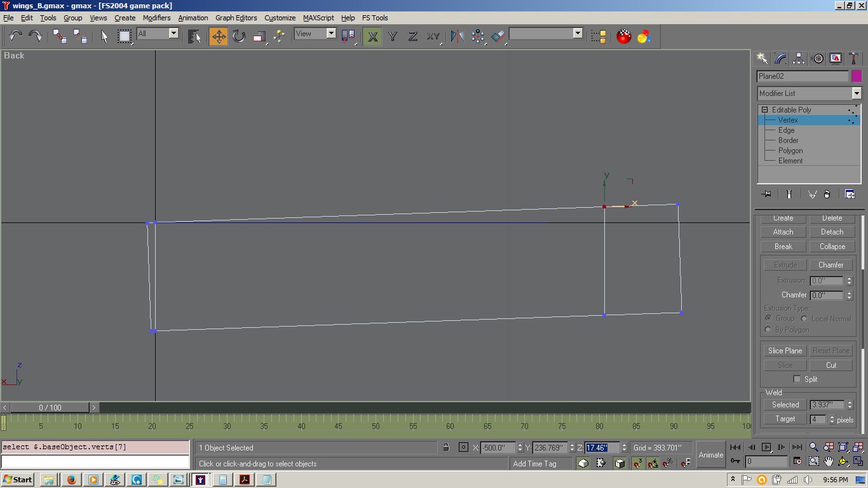Viewport: 868px width, 488px height.
Task: Activate the Select and Move tool
Action: tap(219, 36)
